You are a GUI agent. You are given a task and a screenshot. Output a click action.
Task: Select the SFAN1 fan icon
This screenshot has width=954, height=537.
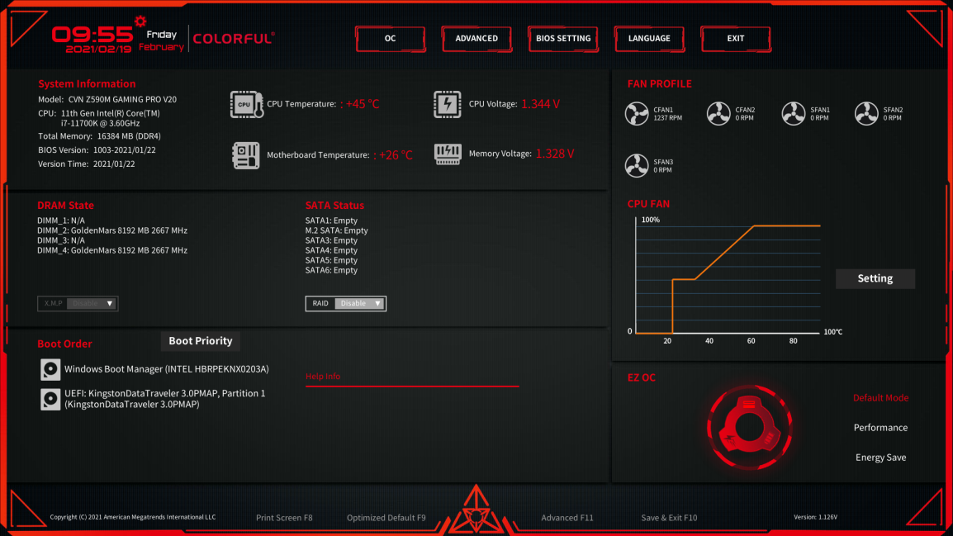click(x=793, y=114)
